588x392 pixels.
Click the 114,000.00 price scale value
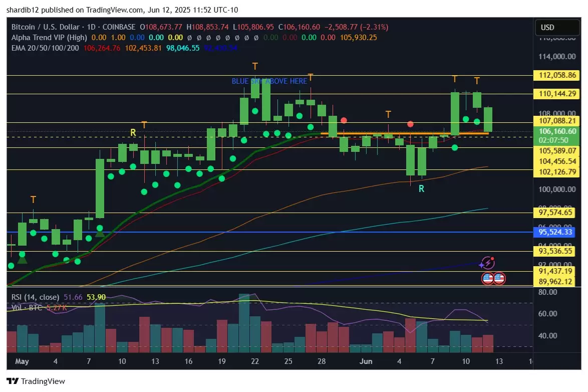click(x=557, y=57)
